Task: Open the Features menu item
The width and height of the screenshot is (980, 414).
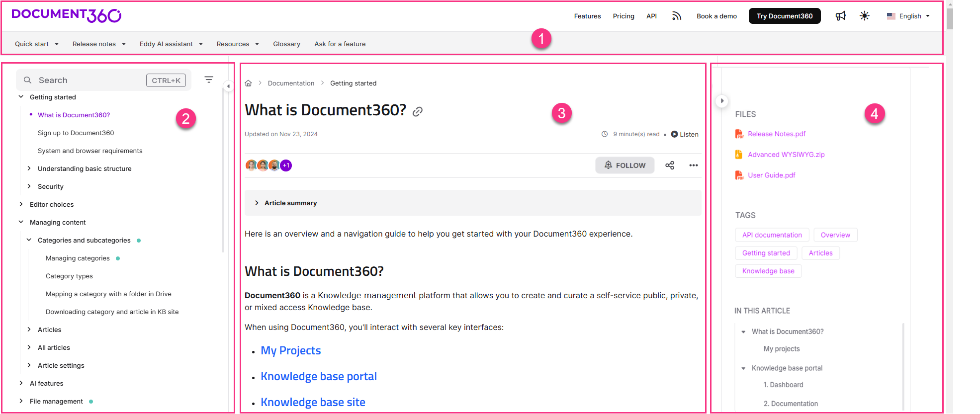Action: point(587,16)
